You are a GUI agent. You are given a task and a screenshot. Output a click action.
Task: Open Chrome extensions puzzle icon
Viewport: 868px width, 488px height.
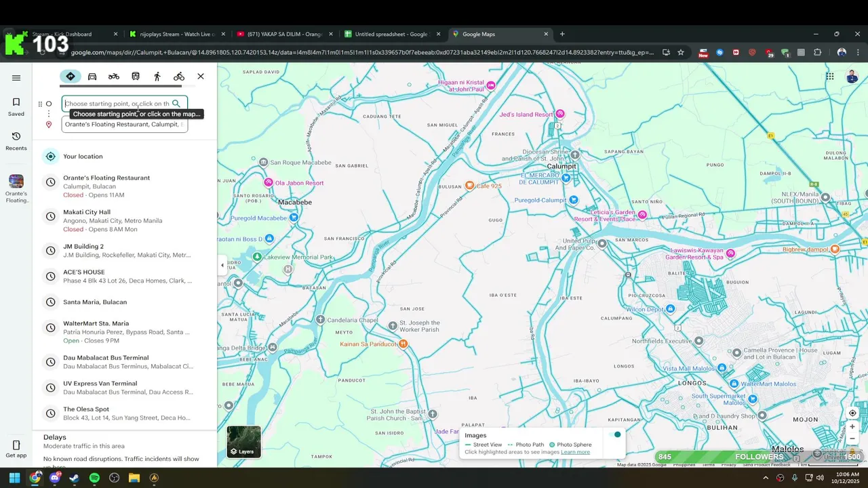coord(818,52)
